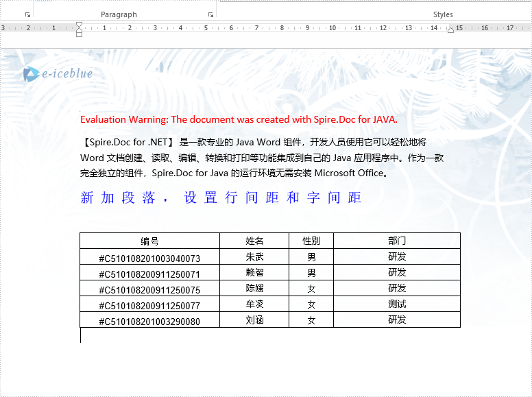Click the Paragraph group label
Viewport: 532px width, 397px height.
coord(119,14)
